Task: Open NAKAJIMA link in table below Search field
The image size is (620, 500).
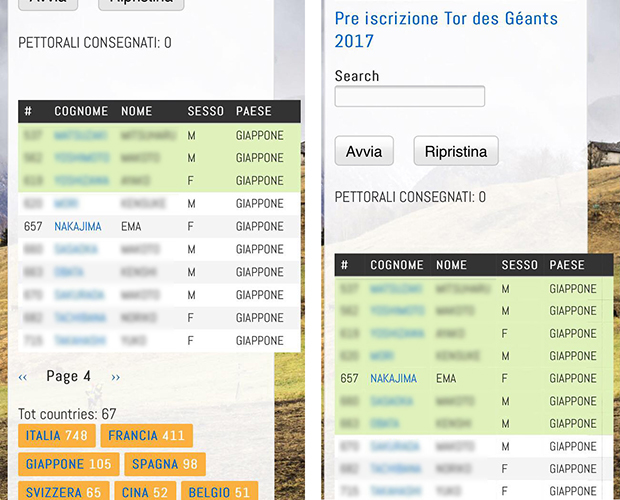Action: 393,379
